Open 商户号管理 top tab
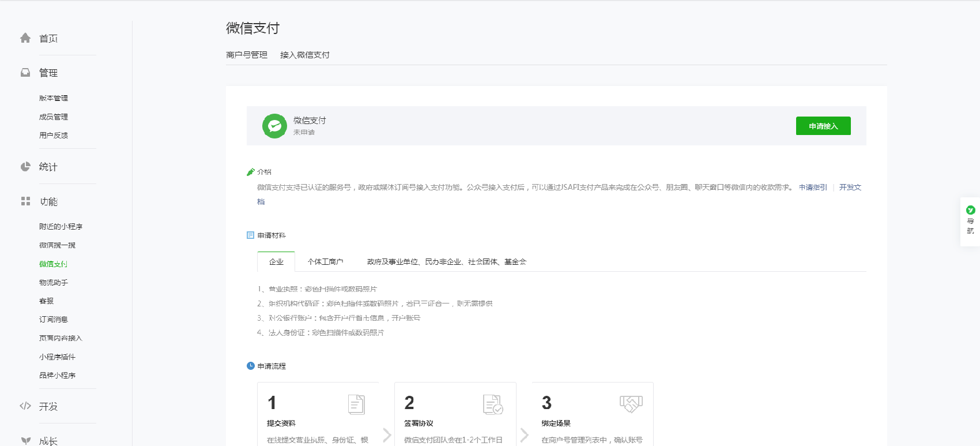 point(247,55)
